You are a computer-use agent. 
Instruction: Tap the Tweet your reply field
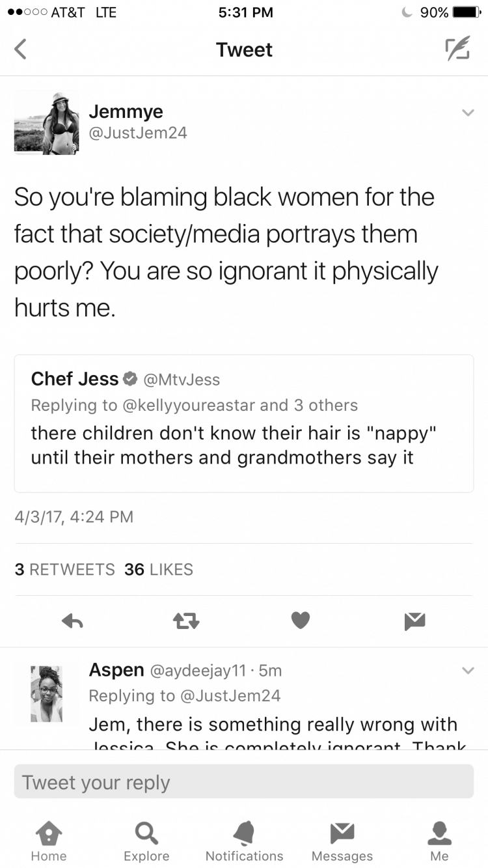244,781
